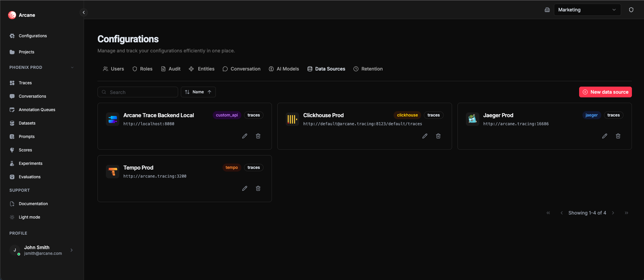Image resolution: width=644 pixels, height=280 pixels.
Task: Open Experiments from the sidebar
Action: coord(31,164)
